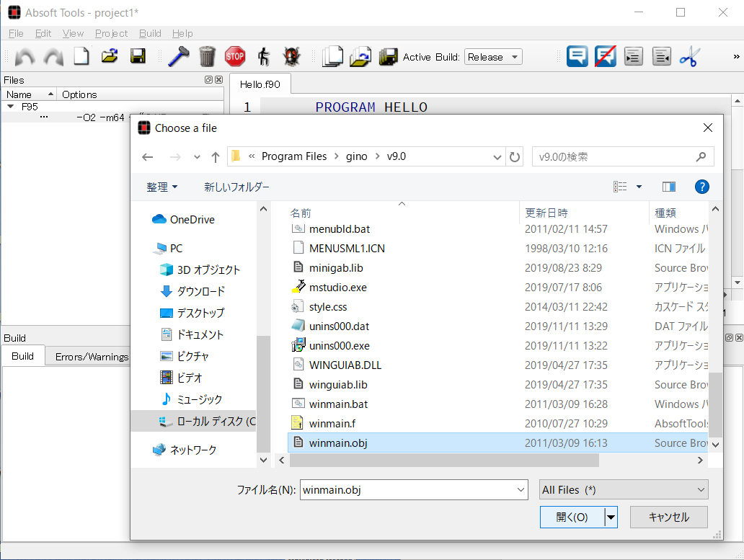Open the All Files (*) filter dropdown
The image size is (744, 560).
point(624,490)
